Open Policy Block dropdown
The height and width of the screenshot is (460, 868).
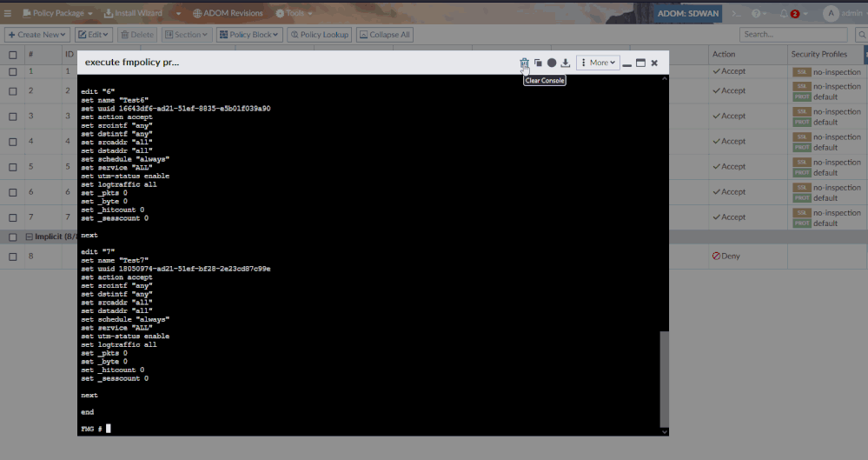(249, 35)
